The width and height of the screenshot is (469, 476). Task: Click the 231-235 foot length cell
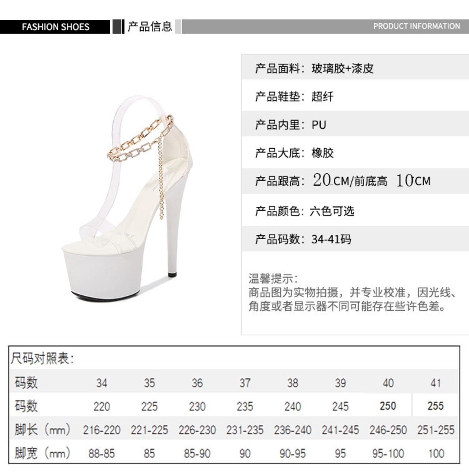click(x=245, y=430)
